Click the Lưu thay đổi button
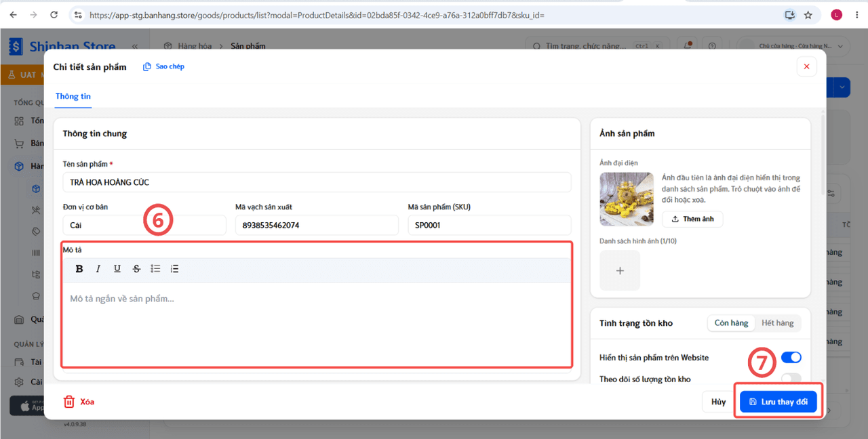Viewport: 868px width, 439px height. tap(778, 402)
